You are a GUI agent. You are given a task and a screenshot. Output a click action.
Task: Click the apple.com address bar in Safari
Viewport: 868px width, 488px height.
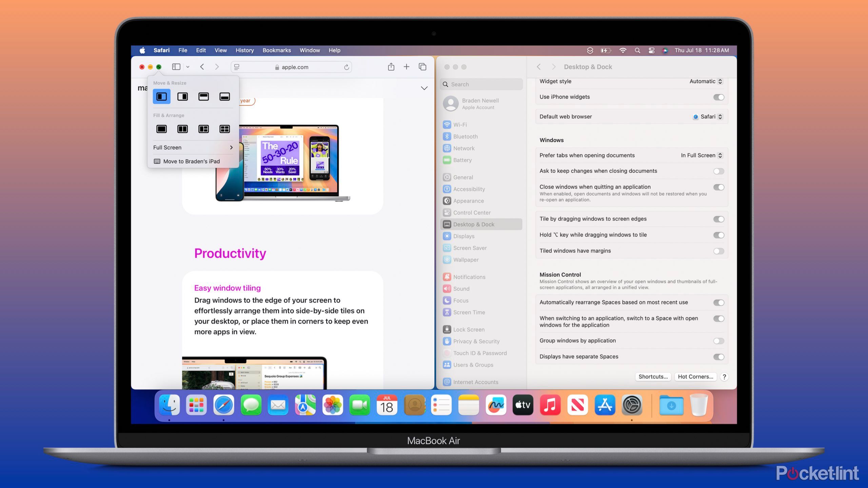click(293, 66)
